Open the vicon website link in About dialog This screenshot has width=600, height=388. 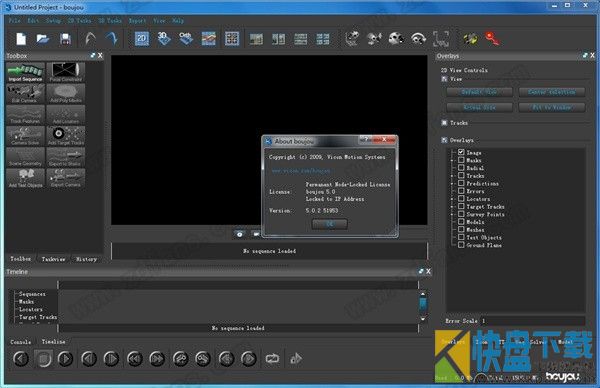[x=301, y=171]
